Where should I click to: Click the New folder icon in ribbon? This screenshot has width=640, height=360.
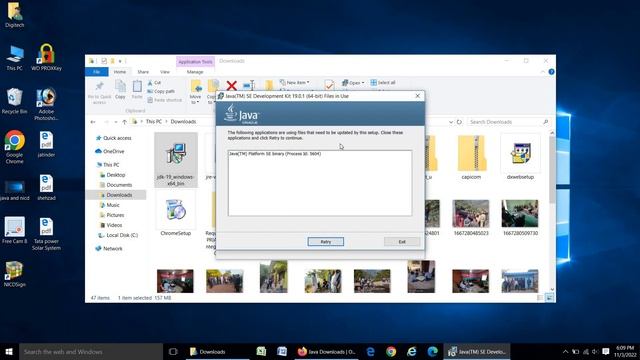(269, 85)
